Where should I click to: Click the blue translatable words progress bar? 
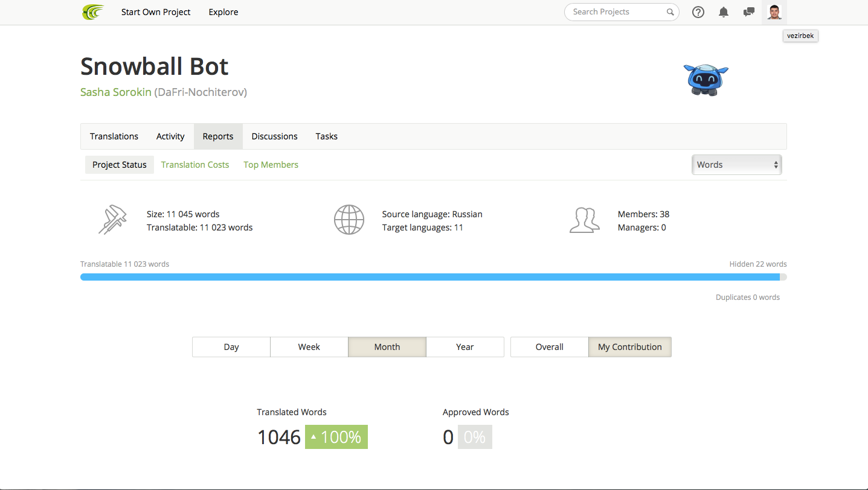tap(430, 277)
